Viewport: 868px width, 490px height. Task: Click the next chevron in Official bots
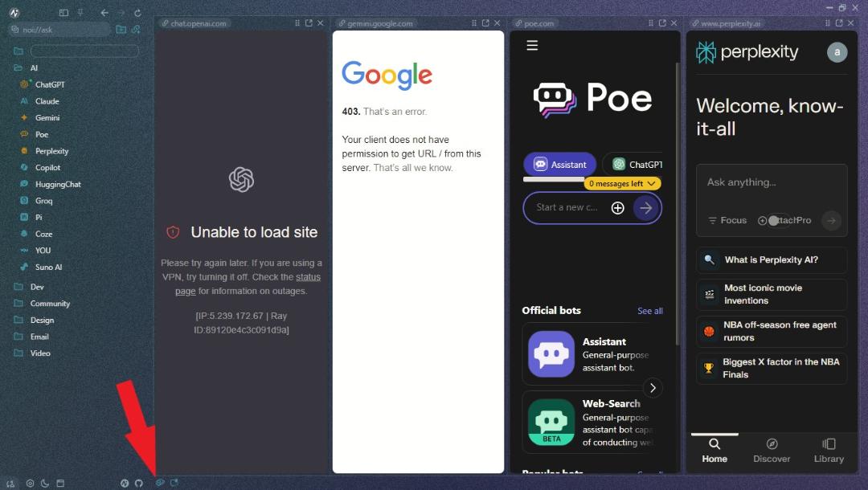(653, 388)
